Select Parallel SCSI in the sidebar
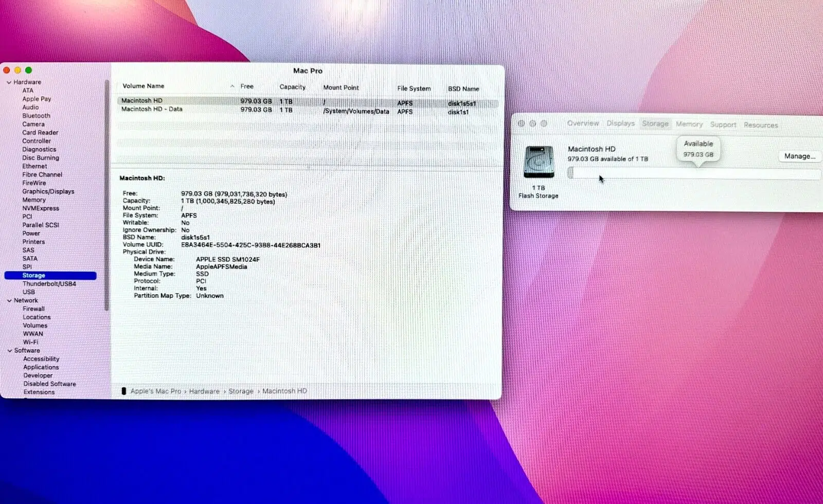The width and height of the screenshot is (823, 504). click(x=41, y=225)
